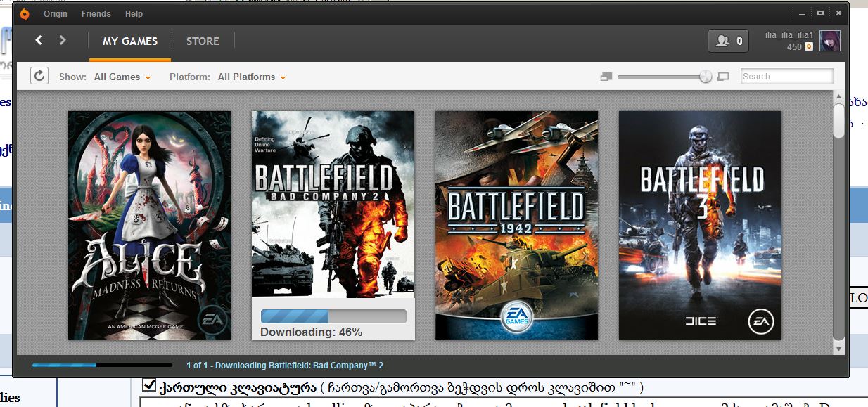Expand the Platform All Platforms dropdown

[x=251, y=77]
